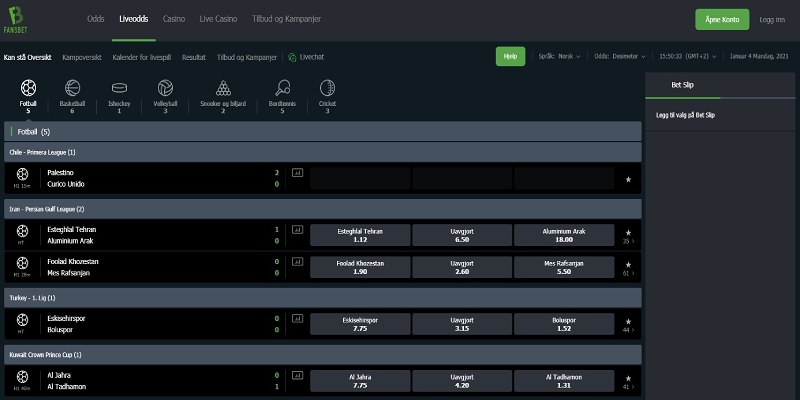The width and height of the screenshot is (800, 400).
Task: Bet on Uavgjort at 3.15
Action: click(462, 324)
